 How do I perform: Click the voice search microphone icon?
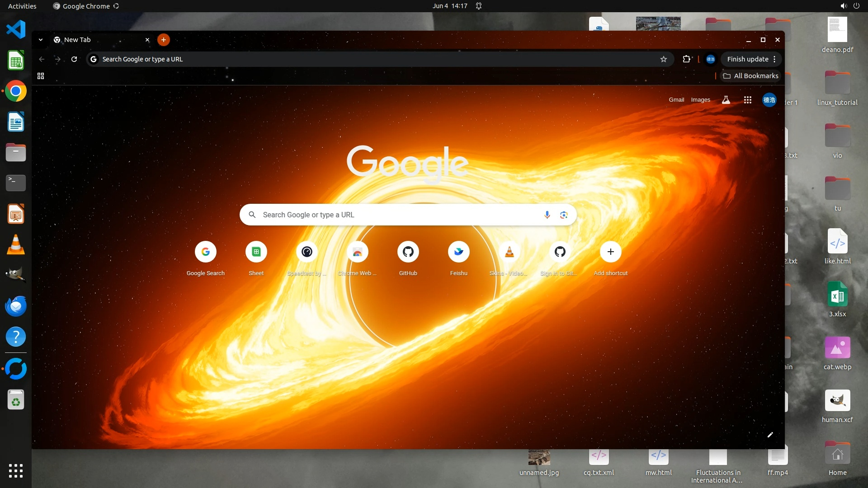tap(547, 215)
